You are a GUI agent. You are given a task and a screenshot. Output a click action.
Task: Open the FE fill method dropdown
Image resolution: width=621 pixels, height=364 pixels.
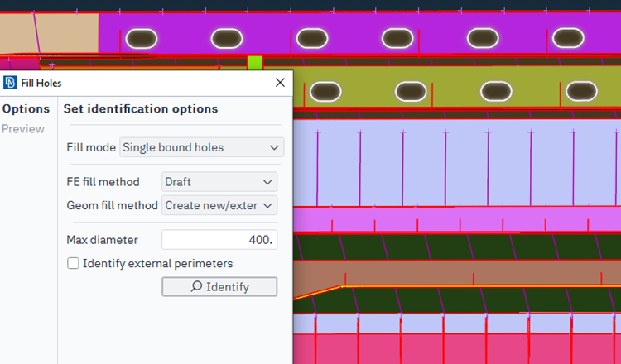[x=219, y=182]
